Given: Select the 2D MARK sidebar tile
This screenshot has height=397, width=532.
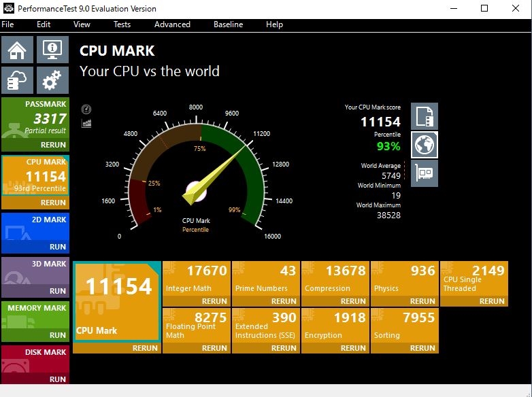Looking at the screenshot, I should (35, 227).
